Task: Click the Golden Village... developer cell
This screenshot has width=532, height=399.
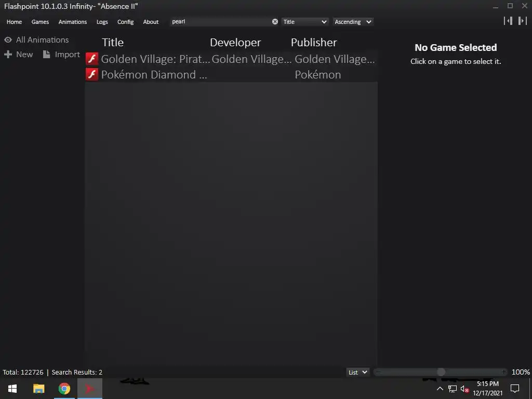Action: coord(251,59)
